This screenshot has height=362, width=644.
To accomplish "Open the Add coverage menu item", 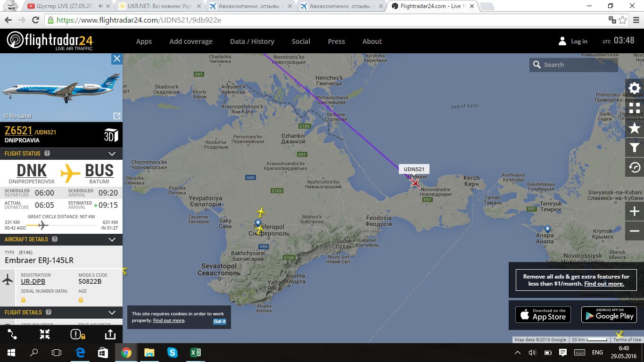I will 191,41.
